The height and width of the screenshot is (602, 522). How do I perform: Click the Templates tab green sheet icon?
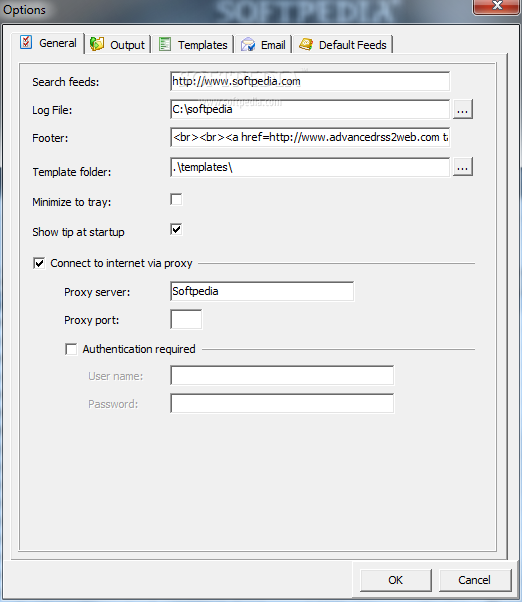click(x=165, y=44)
